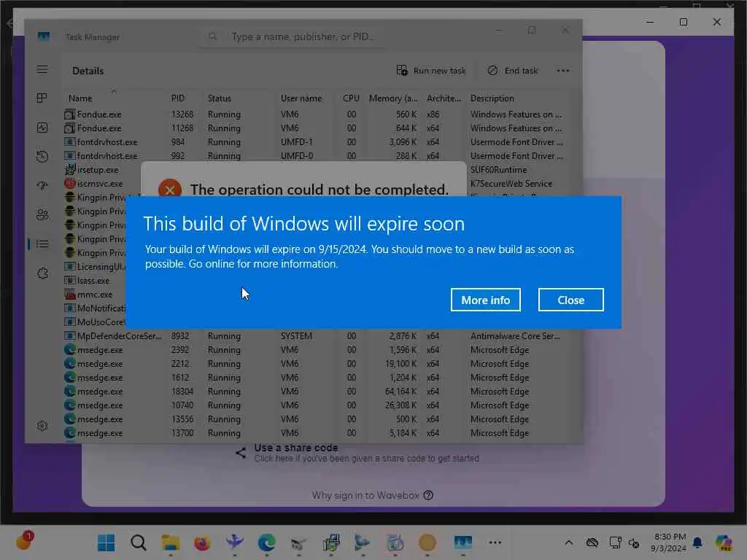Sort by the Description column header
Screen dimensions: 747x560
(492, 98)
